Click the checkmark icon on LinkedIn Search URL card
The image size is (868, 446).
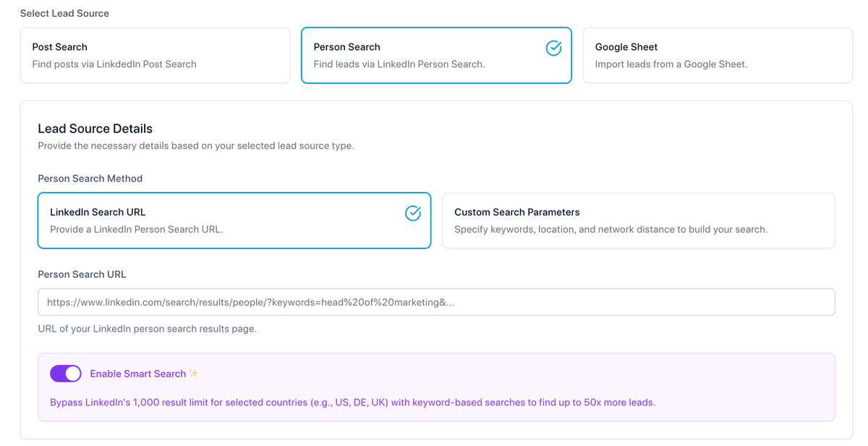(413, 213)
